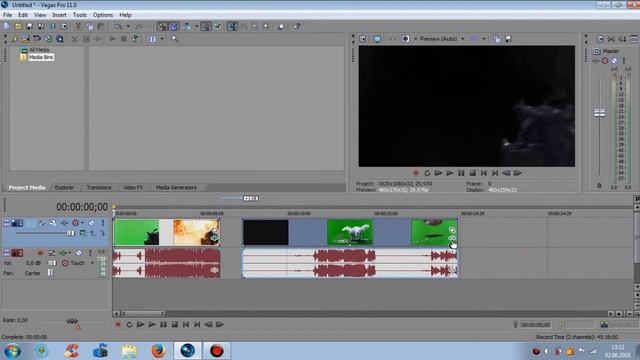Open Event Pan/Crop on last video clip
Screen dimensions: 640x360
point(452,230)
